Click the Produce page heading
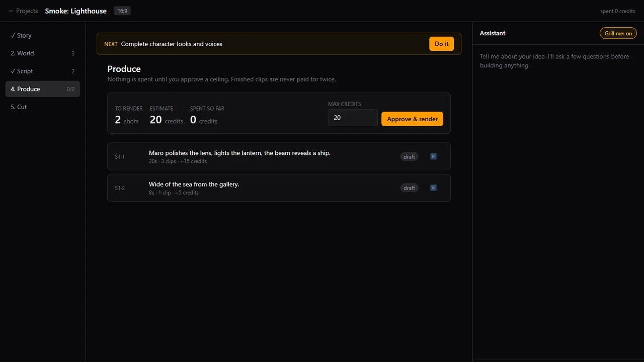The width and height of the screenshot is (644, 362). 124,69
